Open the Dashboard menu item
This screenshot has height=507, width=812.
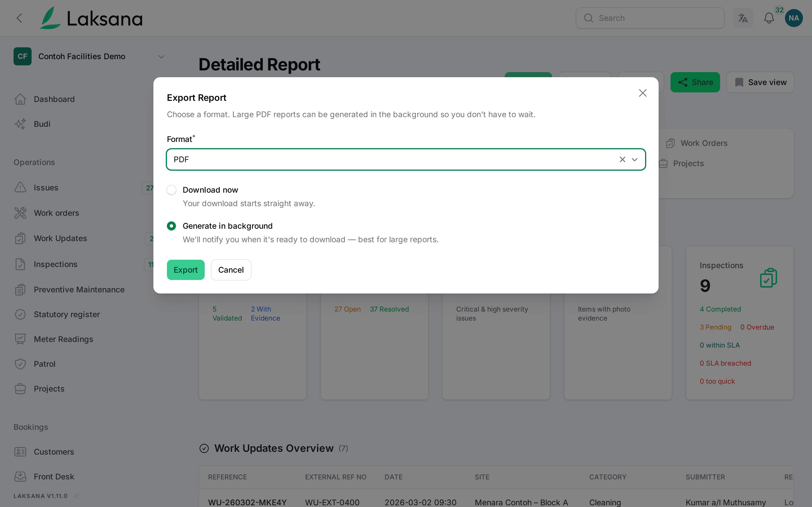click(x=54, y=99)
